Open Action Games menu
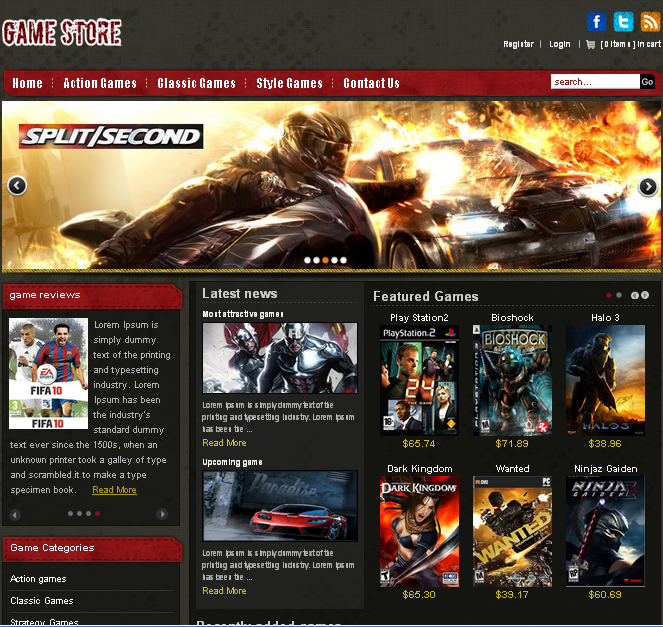The image size is (663, 627). [x=100, y=83]
